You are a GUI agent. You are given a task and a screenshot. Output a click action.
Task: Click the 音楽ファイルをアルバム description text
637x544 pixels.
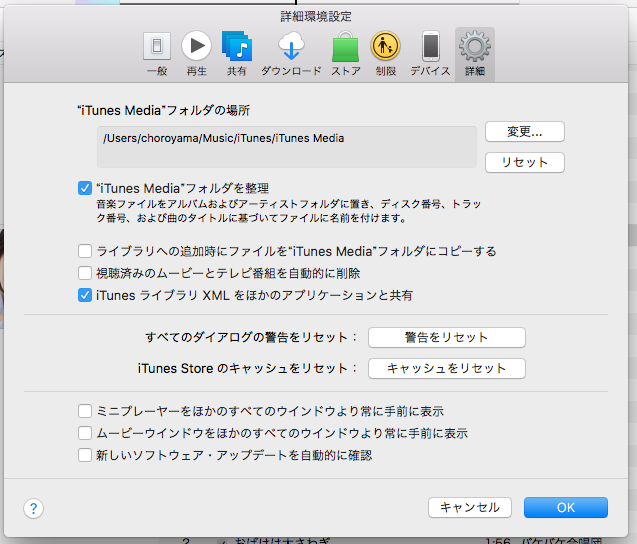[x=288, y=211]
